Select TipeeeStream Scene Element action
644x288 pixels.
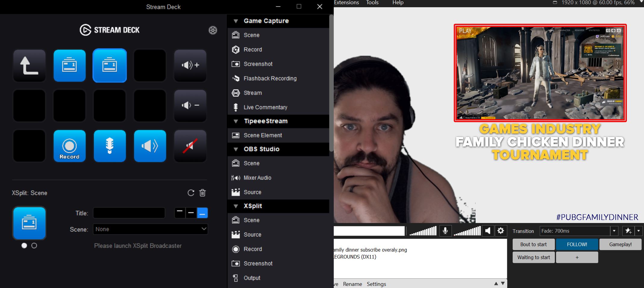[x=278, y=135]
